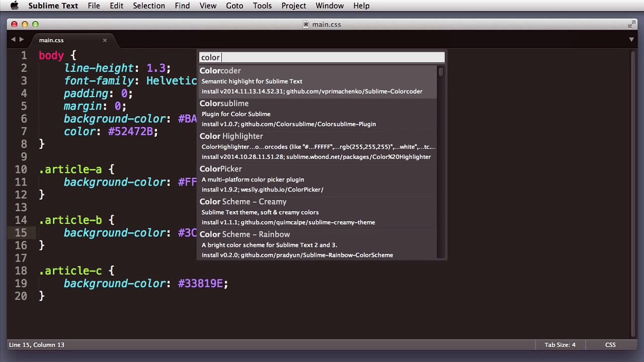The height and width of the screenshot is (362, 644).
Task: Click the "font-family" property on line 3
Action: (x=99, y=81)
